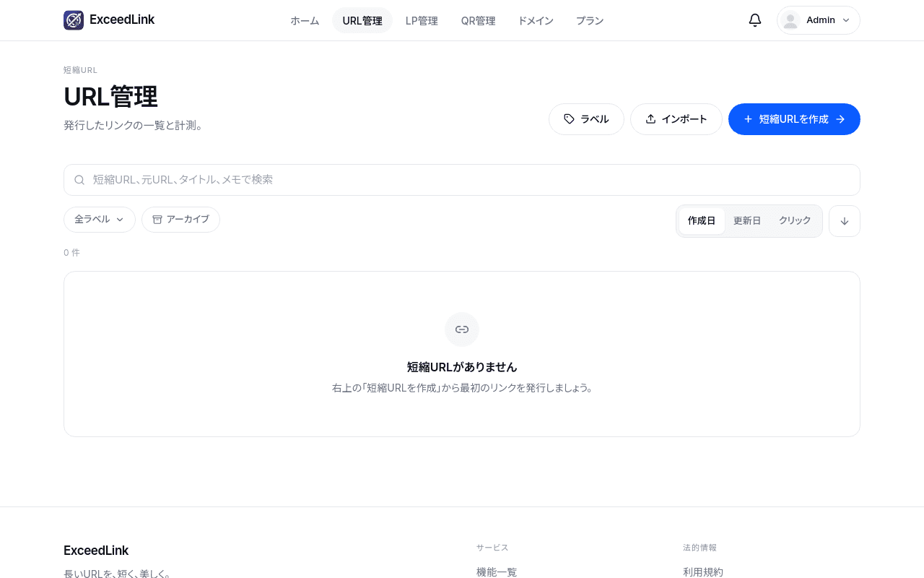924x578 pixels.
Task: Open 機能一覧 footer link
Action: coord(497,572)
